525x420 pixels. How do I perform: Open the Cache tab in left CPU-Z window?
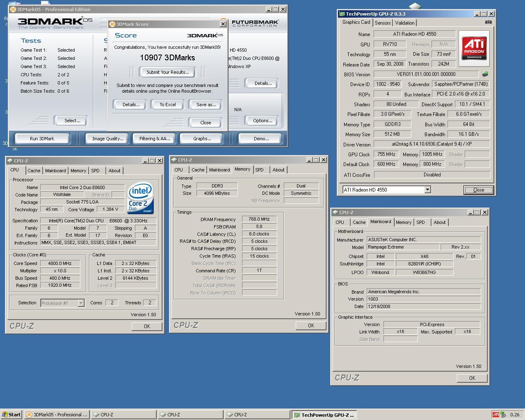coord(34,171)
